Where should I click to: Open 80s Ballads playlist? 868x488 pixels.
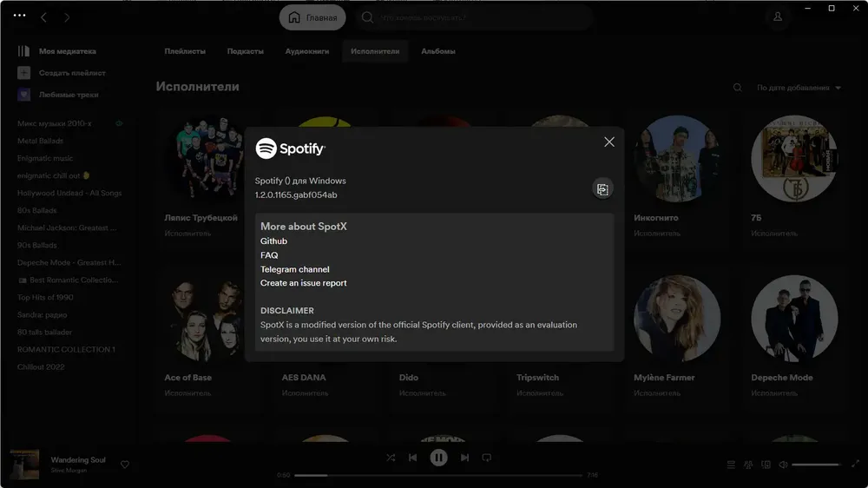(36, 210)
